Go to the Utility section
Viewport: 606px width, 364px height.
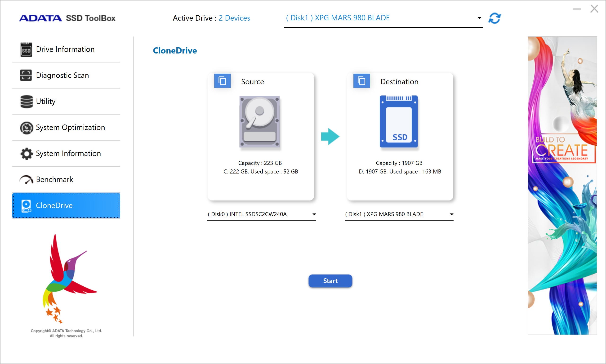[x=46, y=101]
